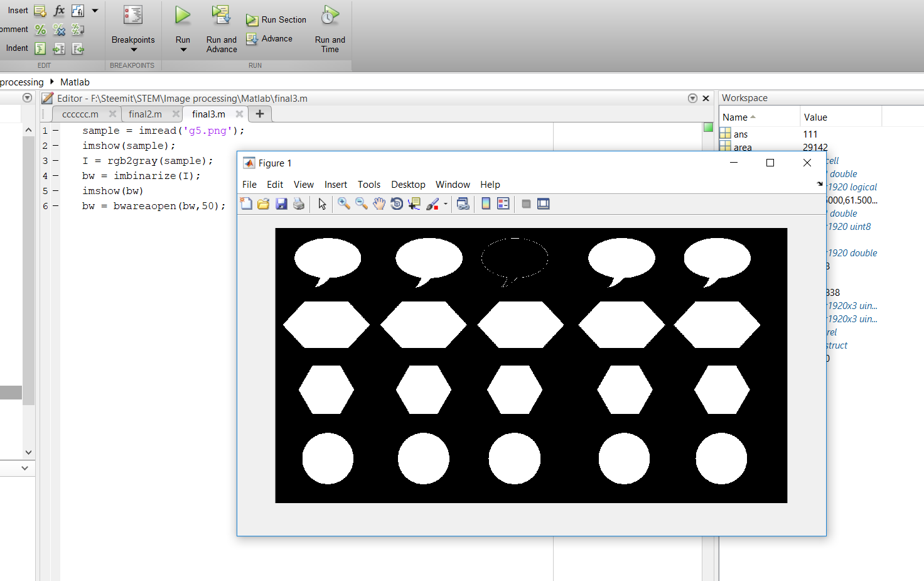924x581 pixels.
Task: Open the Tools menu in Figure 1
Action: tap(369, 185)
